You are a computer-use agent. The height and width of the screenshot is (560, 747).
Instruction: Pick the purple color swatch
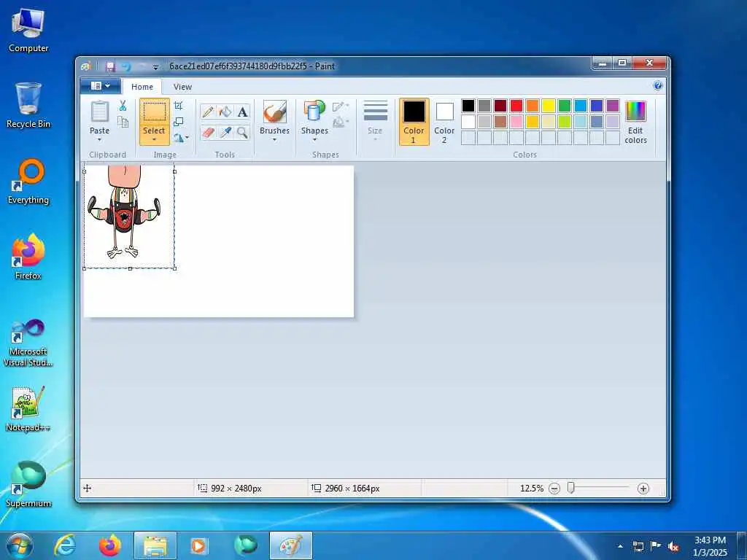tap(613, 106)
